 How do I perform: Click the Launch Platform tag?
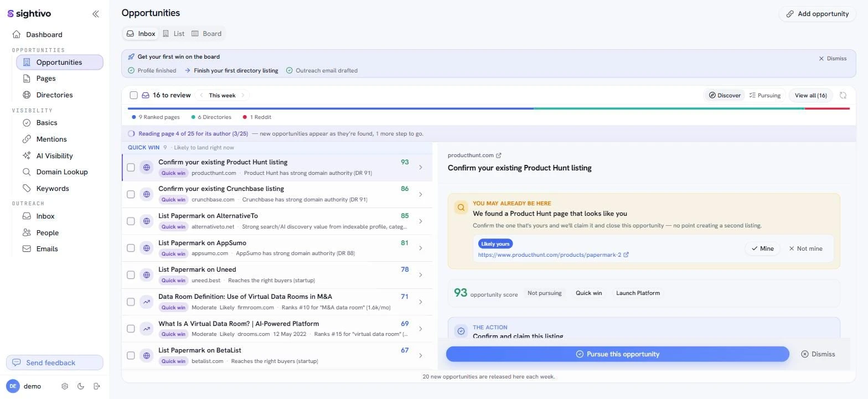pyautogui.click(x=638, y=293)
